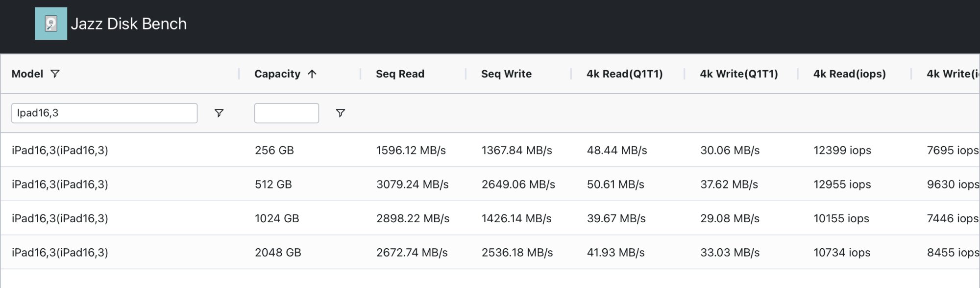Select the 2048 GB iPad16,3 row
This screenshot has height=288, width=980.
(x=60, y=253)
